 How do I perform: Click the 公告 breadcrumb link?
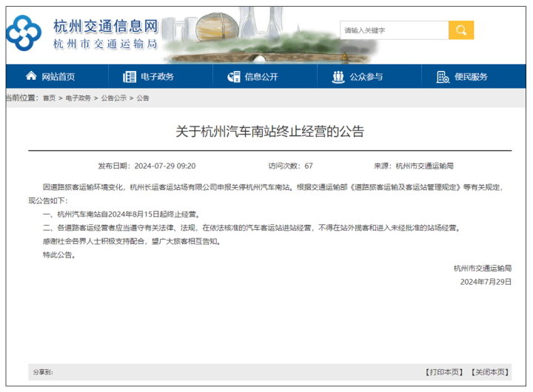point(143,98)
